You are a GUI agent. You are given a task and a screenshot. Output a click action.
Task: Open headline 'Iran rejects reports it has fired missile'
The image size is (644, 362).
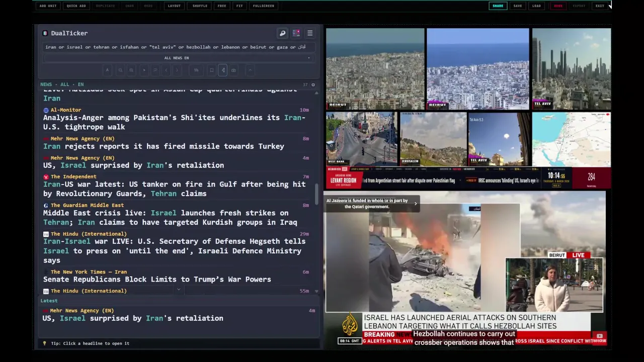tap(164, 146)
